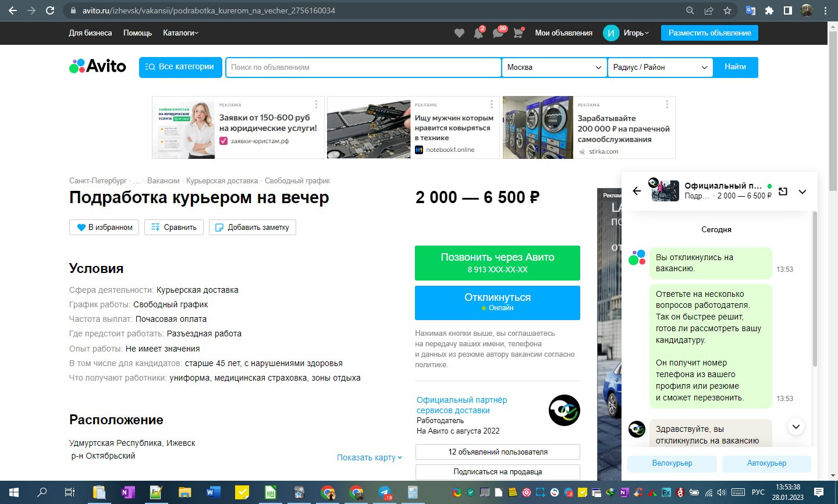838x504 pixels.
Task: Open Официальный партнёр сервисов доставки profile link
Action: pyautogui.click(x=461, y=405)
